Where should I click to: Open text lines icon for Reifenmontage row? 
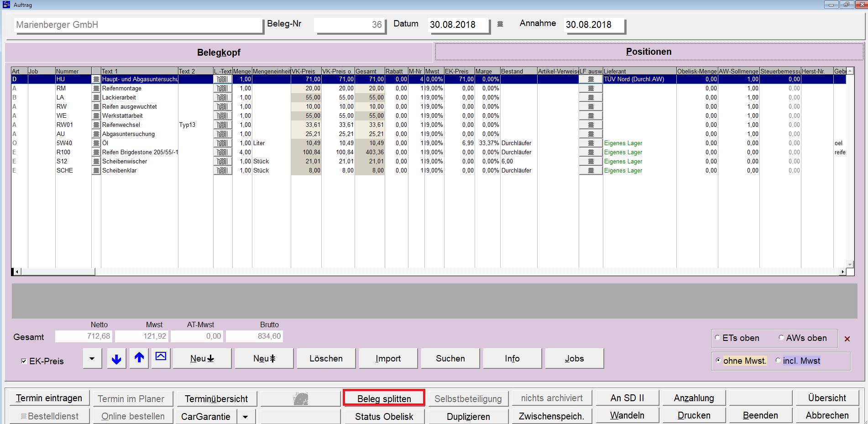(96, 89)
